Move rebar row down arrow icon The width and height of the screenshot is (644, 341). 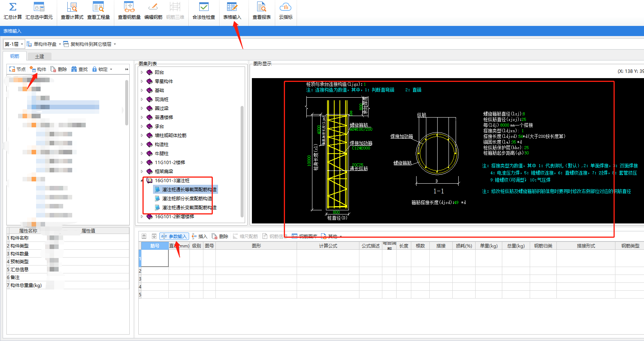click(154, 236)
